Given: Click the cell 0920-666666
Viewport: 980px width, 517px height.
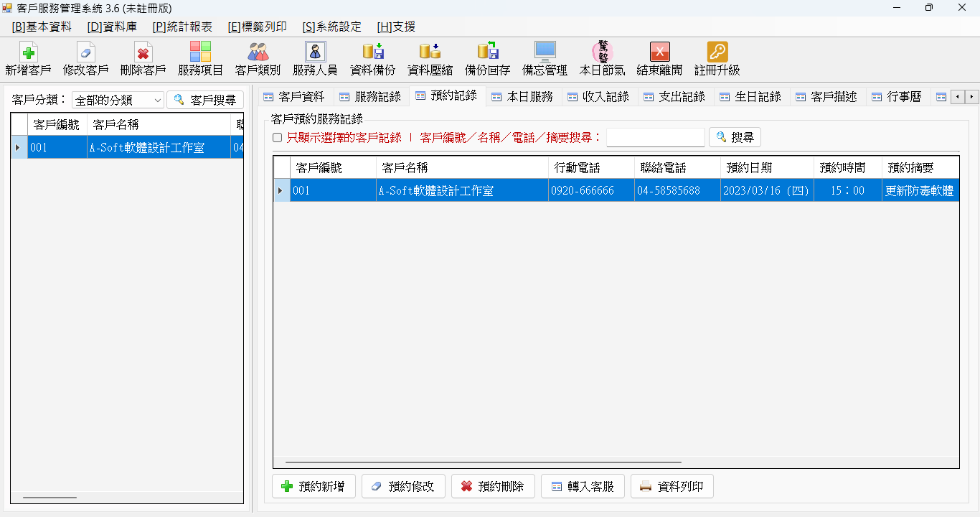Looking at the screenshot, I should click(591, 191).
